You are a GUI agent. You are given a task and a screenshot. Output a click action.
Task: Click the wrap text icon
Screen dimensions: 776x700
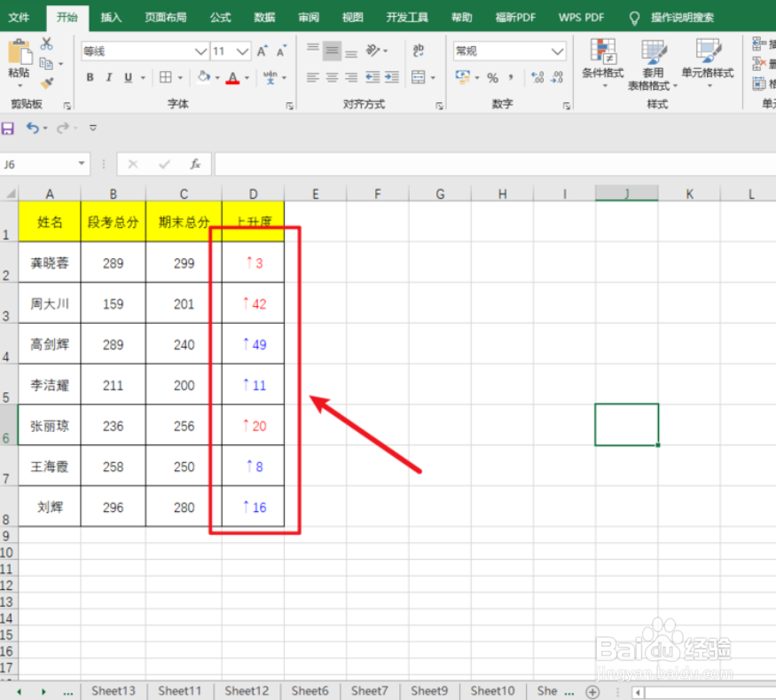point(419,51)
